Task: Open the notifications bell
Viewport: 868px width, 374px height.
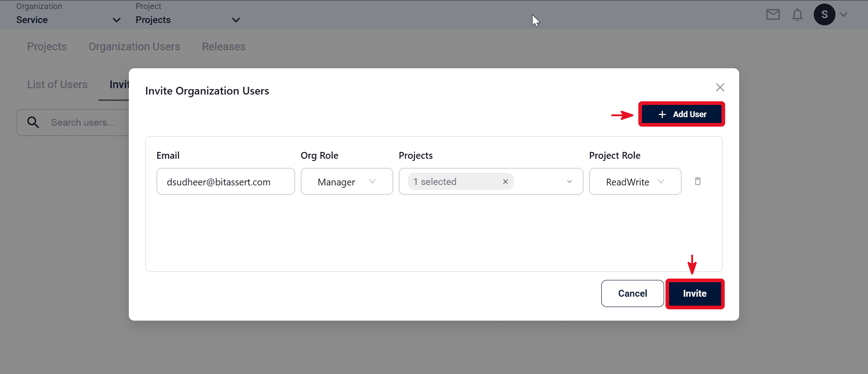Action: (797, 15)
